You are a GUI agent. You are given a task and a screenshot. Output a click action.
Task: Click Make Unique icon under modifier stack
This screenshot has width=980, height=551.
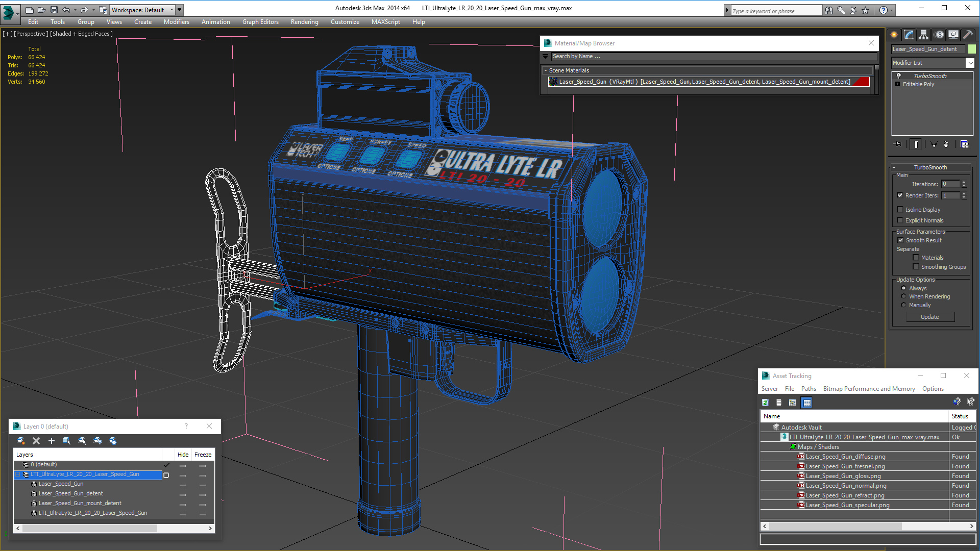click(x=934, y=144)
